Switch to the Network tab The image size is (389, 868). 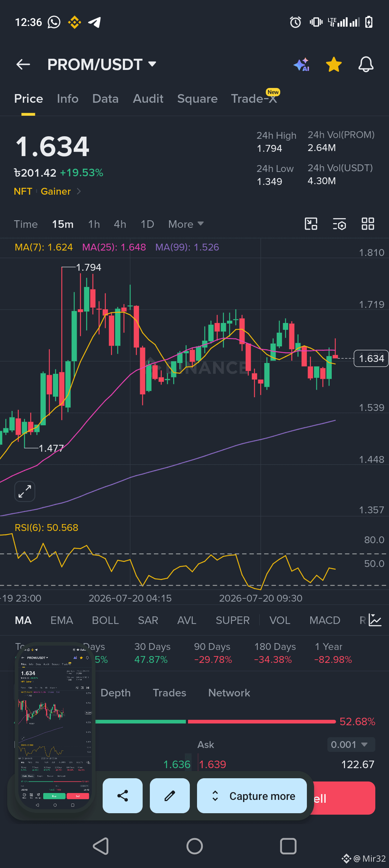pyautogui.click(x=229, y=693)
